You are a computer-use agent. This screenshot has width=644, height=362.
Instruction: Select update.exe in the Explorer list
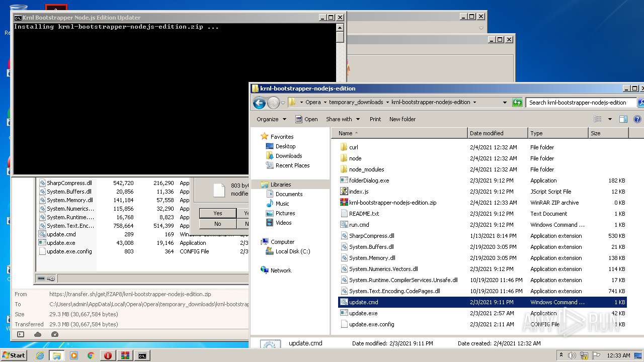(x=363, y=313)
